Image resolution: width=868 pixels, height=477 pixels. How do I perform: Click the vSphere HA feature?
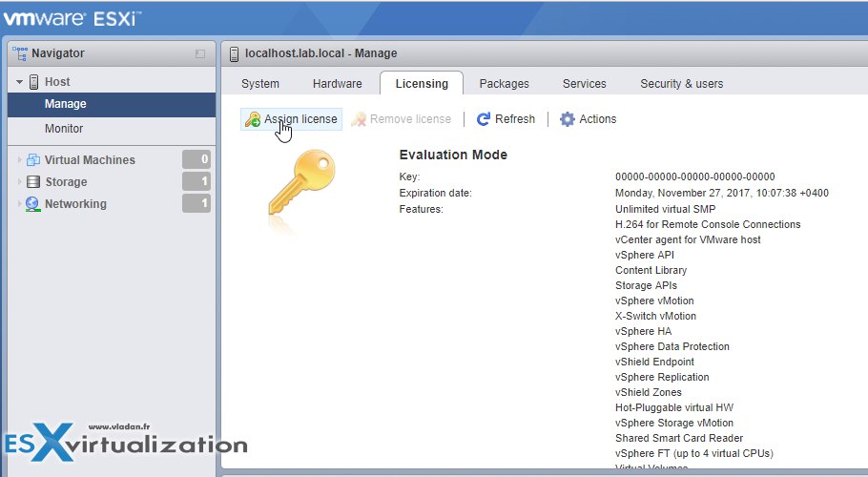643,331
